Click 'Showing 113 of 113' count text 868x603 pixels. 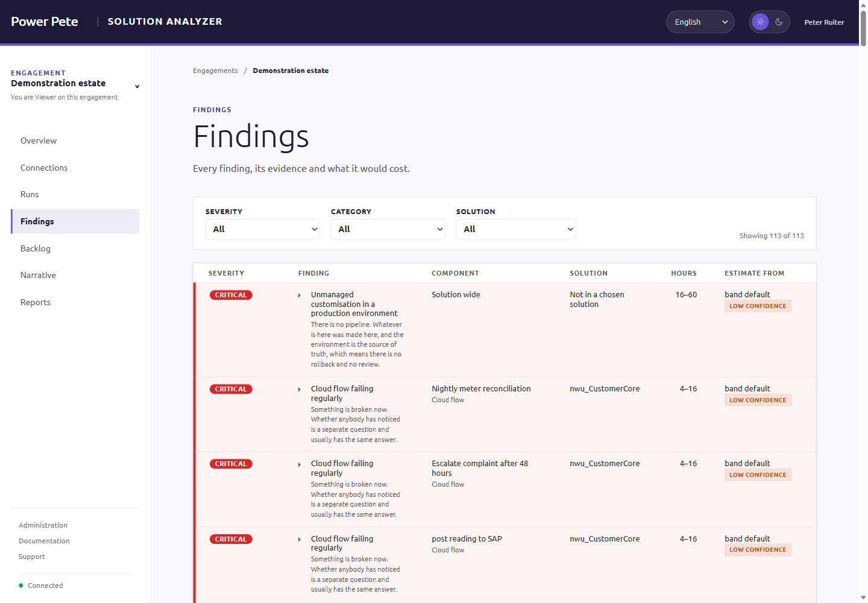tap(772, 236)
